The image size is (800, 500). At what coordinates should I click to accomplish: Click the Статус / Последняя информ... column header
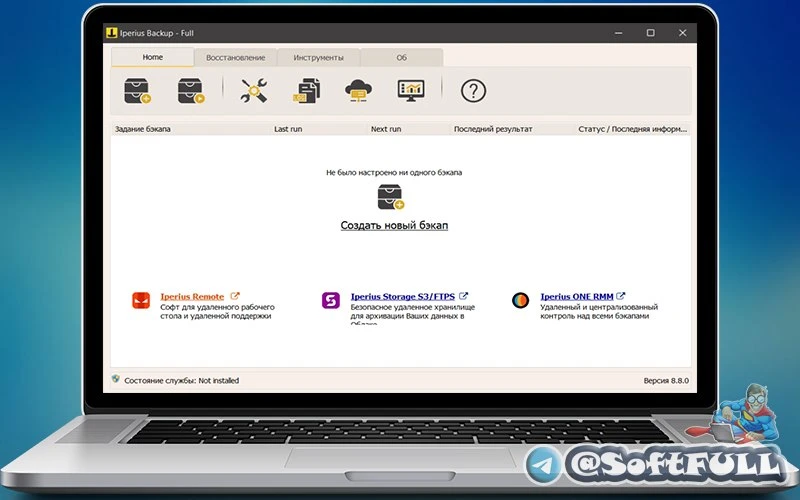tap(633, 129)
